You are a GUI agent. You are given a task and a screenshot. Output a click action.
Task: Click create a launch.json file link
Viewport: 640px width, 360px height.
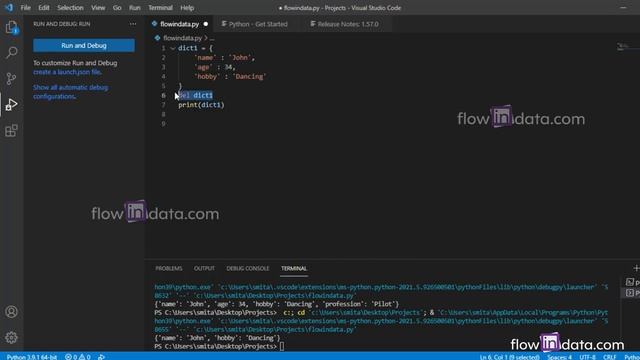tap(67, 72)
